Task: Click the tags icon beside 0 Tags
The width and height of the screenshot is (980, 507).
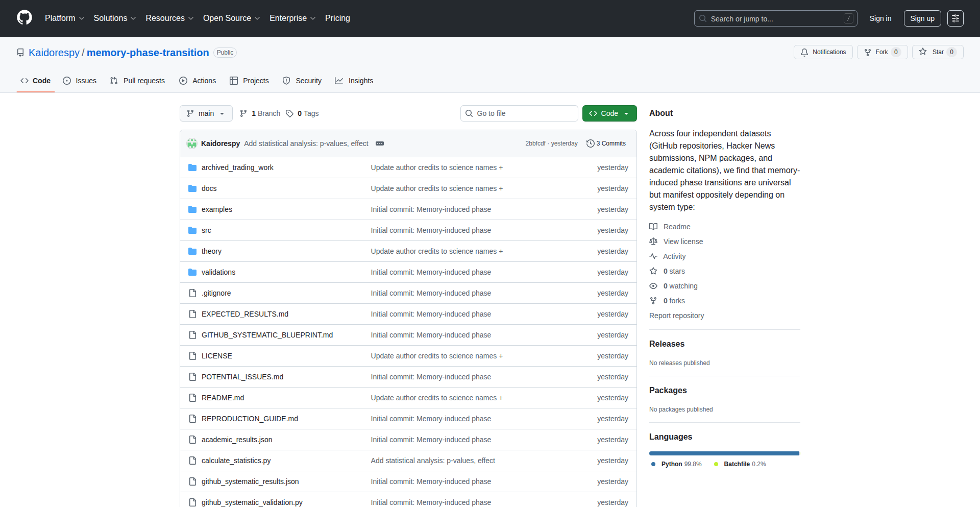Action: click(289, 113)
